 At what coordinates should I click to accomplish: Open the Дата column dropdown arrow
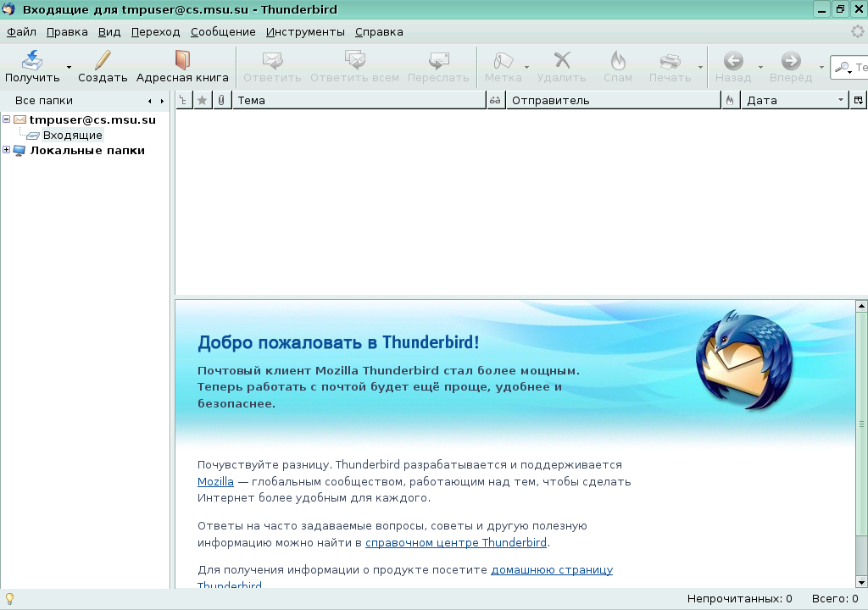pyautogui.click(x=839, y=100)
